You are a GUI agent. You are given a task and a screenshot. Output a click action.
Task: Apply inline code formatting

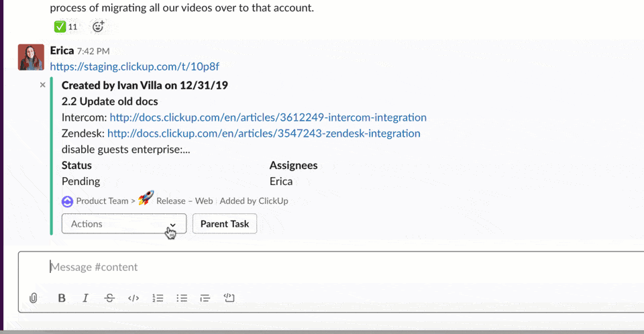coord(133,298)
